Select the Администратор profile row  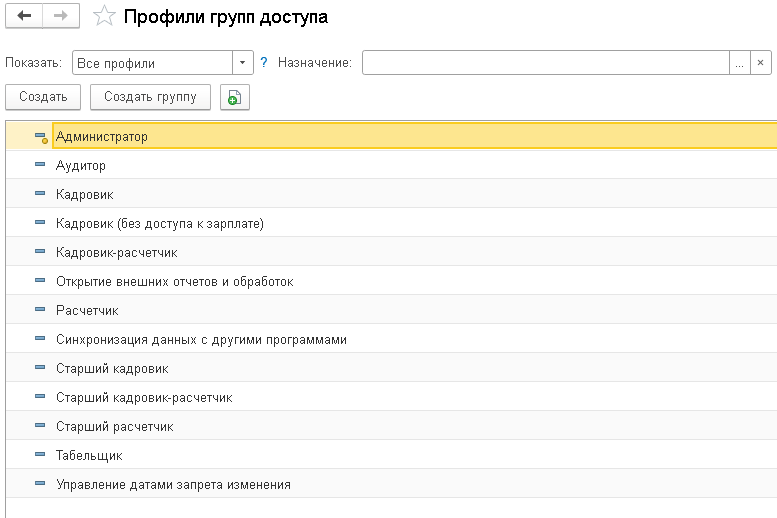tap(391, 136)
